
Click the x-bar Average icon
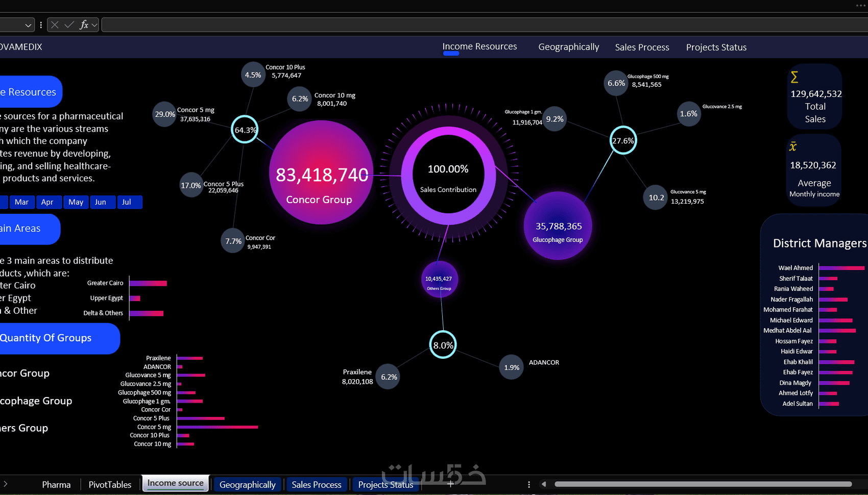point(793,146)
